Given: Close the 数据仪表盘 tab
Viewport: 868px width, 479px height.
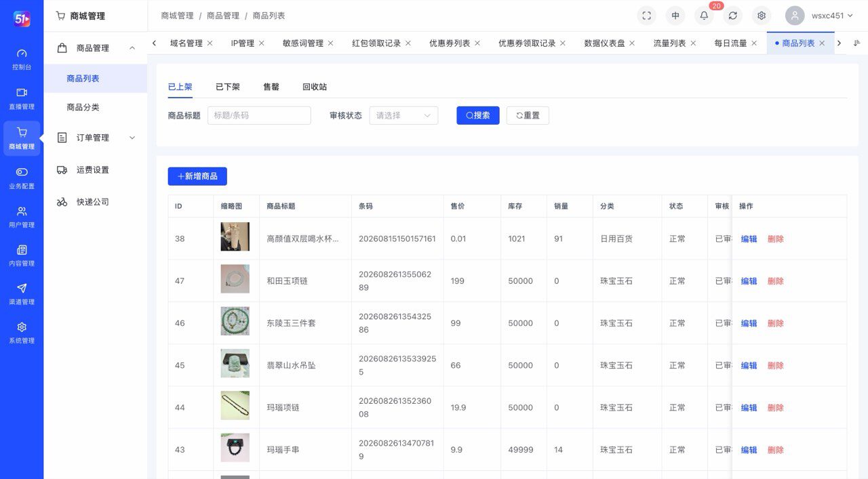Looking at the screenshot, I should (x=632, y=43).
